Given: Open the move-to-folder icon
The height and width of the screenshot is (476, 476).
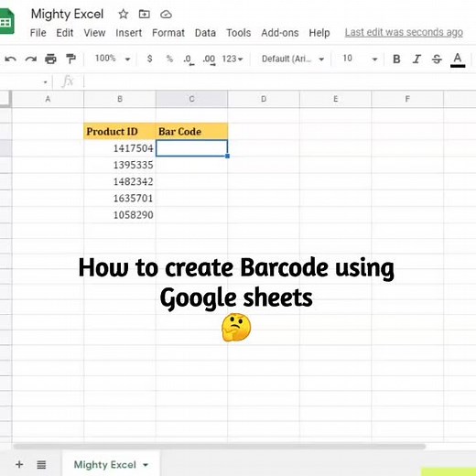Looking at the screenshot, I should [x=145, y=14].
